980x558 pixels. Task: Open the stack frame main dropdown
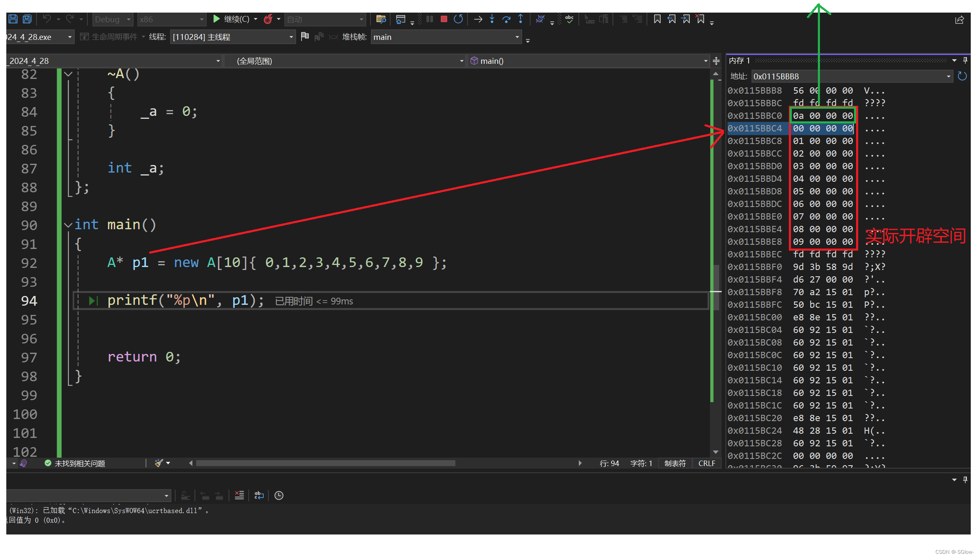coord(517,37)
